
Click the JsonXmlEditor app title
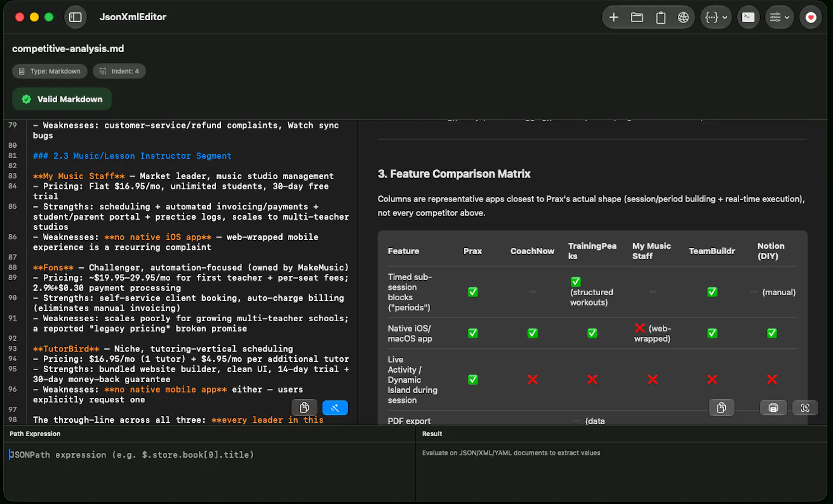(x=133, y=17)
